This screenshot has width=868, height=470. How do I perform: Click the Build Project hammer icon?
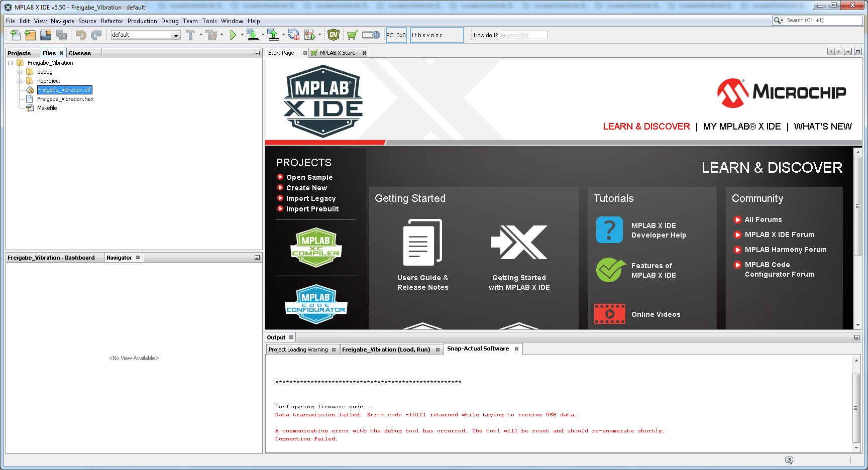click(190, 35)
